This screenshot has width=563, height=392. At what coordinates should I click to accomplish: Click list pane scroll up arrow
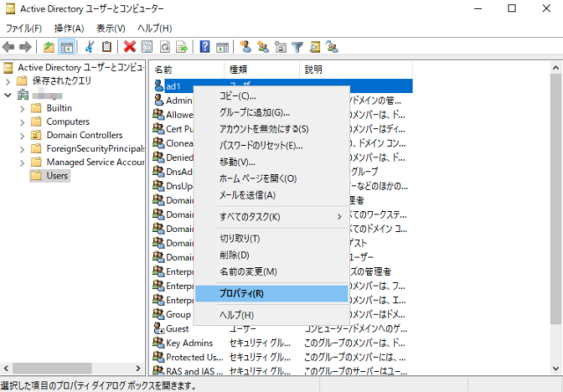click(x=556, y=68)
